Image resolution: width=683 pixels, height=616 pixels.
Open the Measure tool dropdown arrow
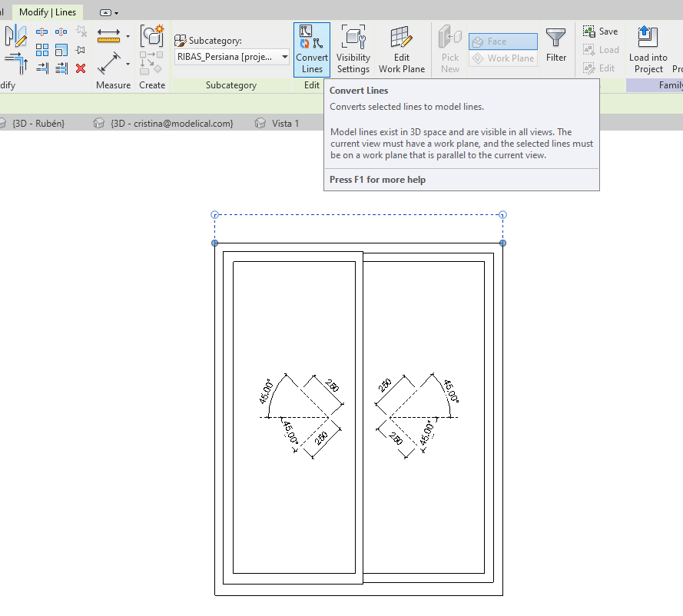click(x=128, y=36)
